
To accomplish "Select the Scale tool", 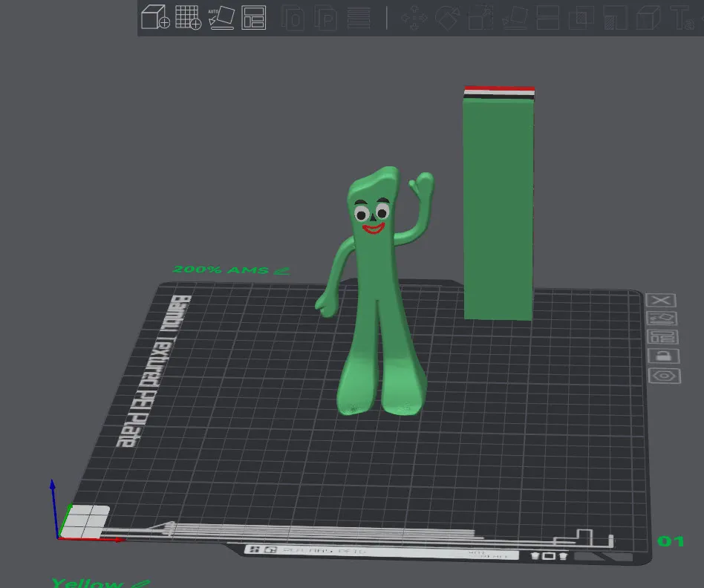I will [x=481, y=19].
